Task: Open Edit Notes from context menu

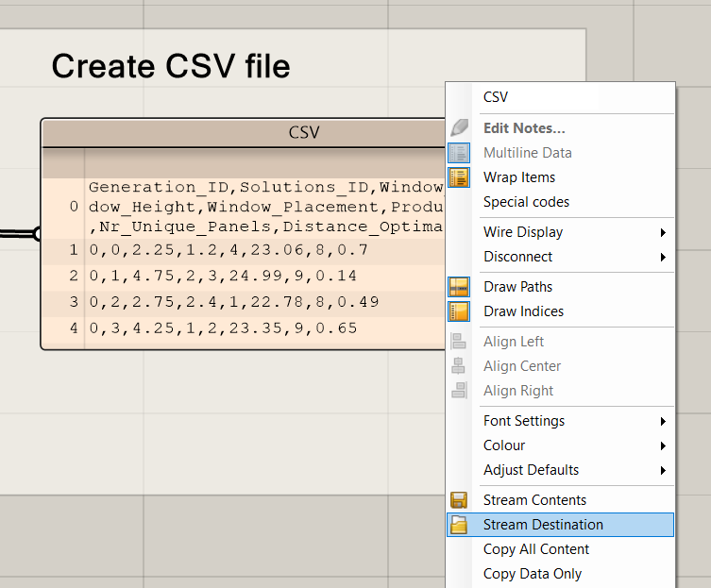Action: (x=561, y=128)
